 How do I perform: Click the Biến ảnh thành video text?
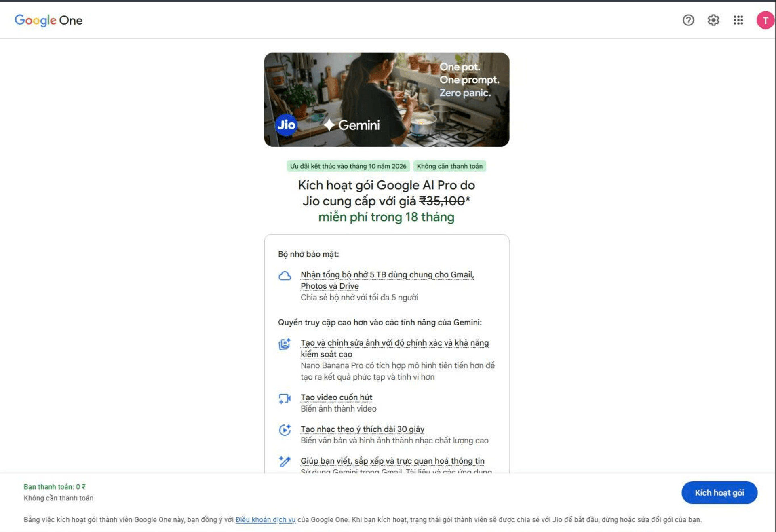[339, 409]
